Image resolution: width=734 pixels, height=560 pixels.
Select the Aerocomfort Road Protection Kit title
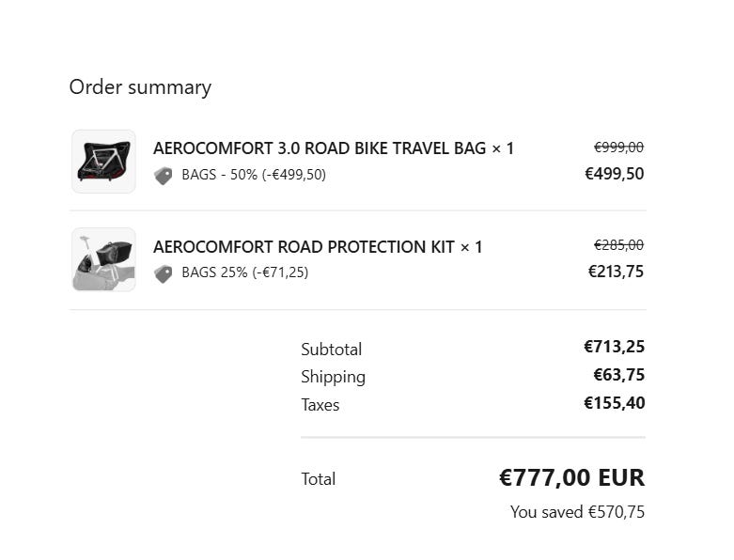pos(318,247)
